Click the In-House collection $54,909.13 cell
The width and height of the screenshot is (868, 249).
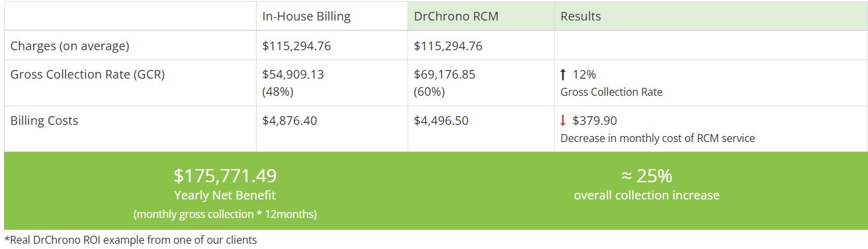tap(294, 83)
